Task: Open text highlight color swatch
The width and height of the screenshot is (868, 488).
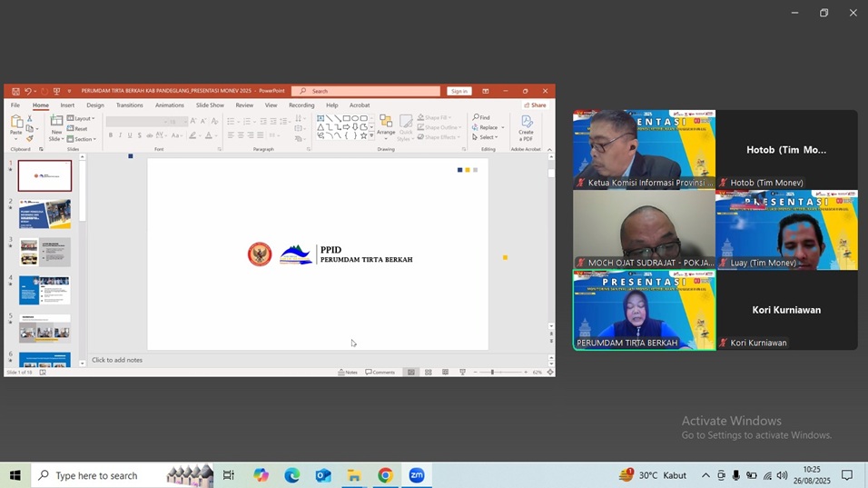Action: 192,135
